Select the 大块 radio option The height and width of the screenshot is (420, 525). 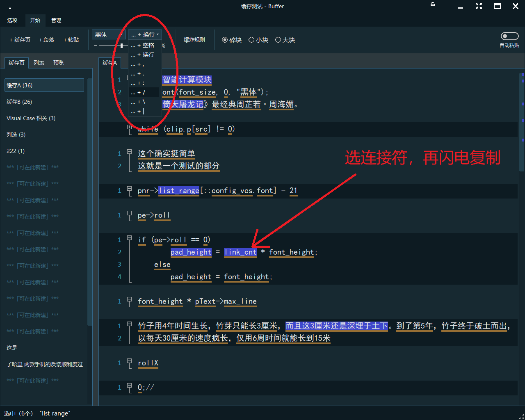278,40
